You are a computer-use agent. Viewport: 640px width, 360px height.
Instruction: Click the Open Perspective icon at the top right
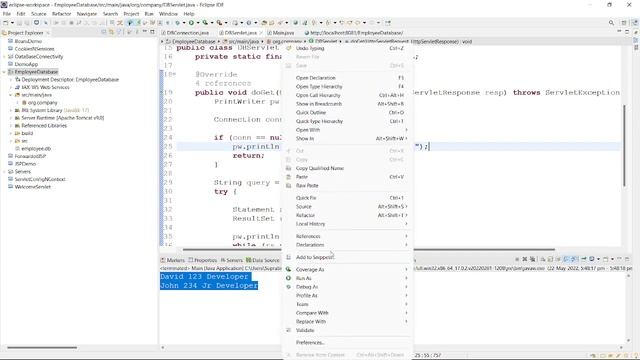(624, 23)
